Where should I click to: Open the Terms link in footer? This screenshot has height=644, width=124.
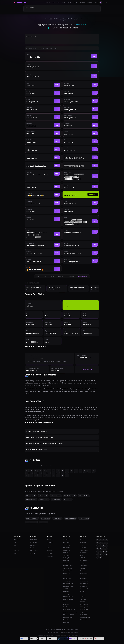pos(53,630)
